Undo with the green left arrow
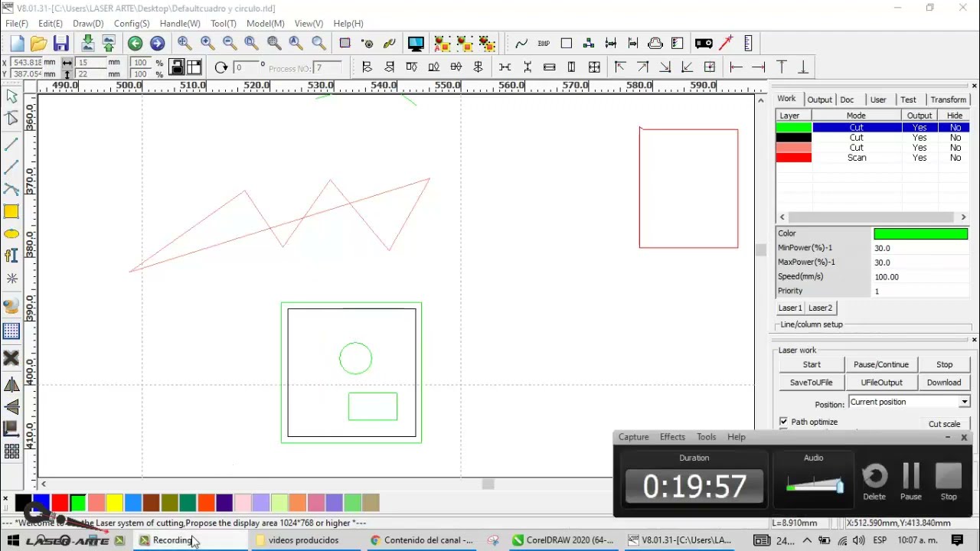 [135, 44]
